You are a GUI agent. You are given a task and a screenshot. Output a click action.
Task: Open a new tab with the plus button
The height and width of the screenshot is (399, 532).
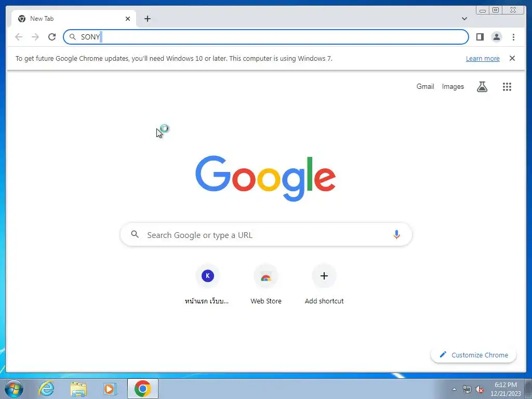pos(147,19)
